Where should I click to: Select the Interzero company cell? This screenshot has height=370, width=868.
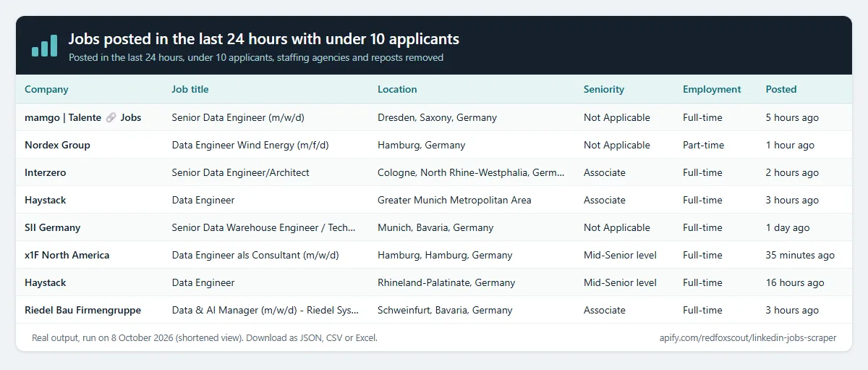click(x=45, y=172)
